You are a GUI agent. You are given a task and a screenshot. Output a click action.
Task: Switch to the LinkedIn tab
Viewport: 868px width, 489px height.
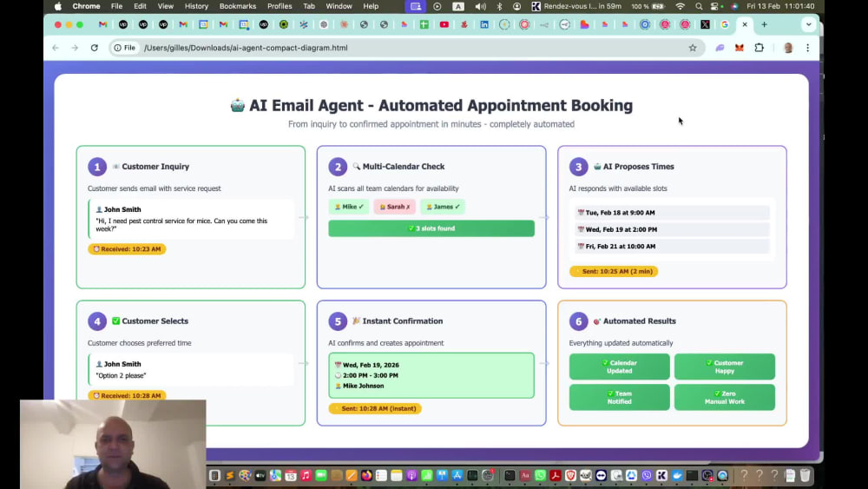(x=484, y=24)
